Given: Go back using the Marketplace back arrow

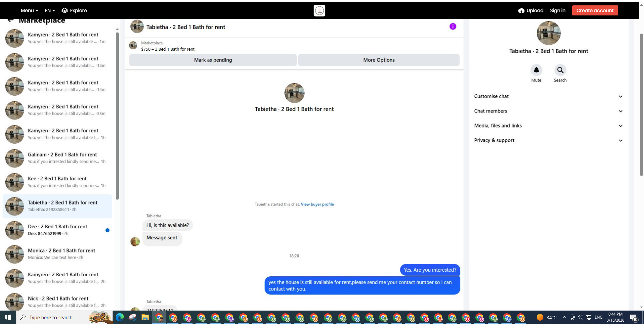Looking at the screenshot, I should 11,20.
